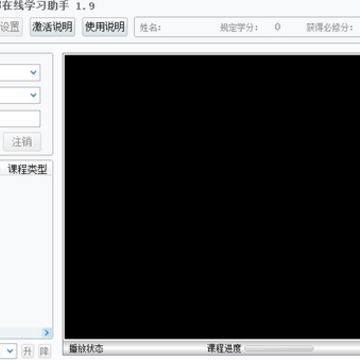Screen dimensions: 360x360
Task: Open the 设置 settings button
Action: [x=11, y=27]
